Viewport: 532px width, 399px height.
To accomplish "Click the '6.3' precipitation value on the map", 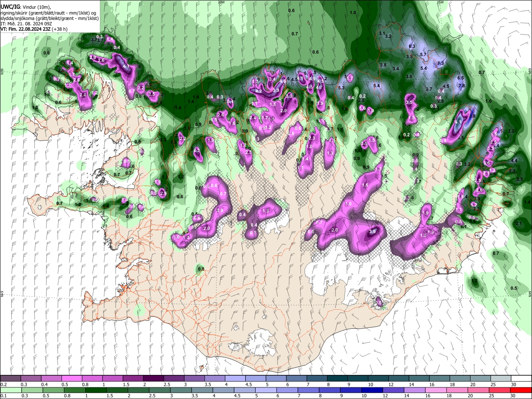I will (412, 46).
